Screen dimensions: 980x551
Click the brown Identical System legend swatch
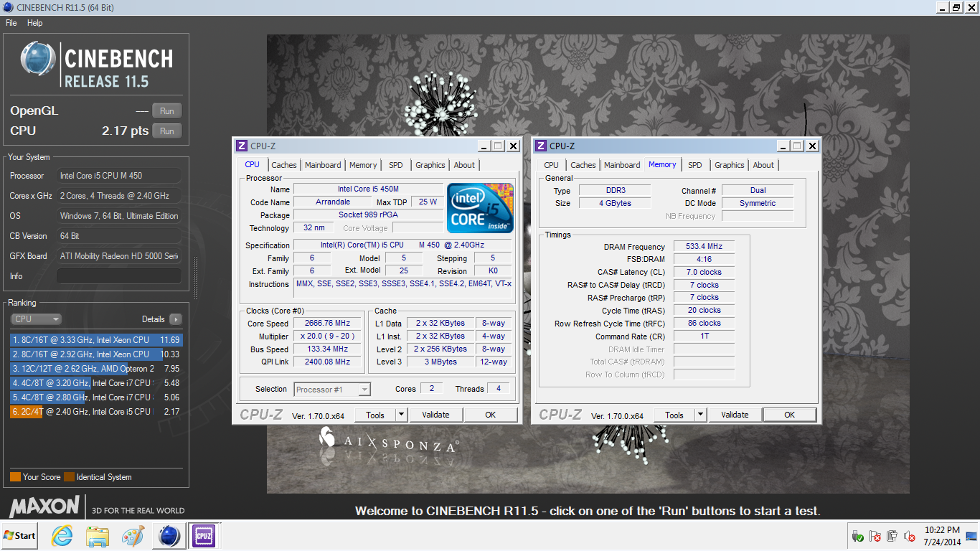coord(69,477)
